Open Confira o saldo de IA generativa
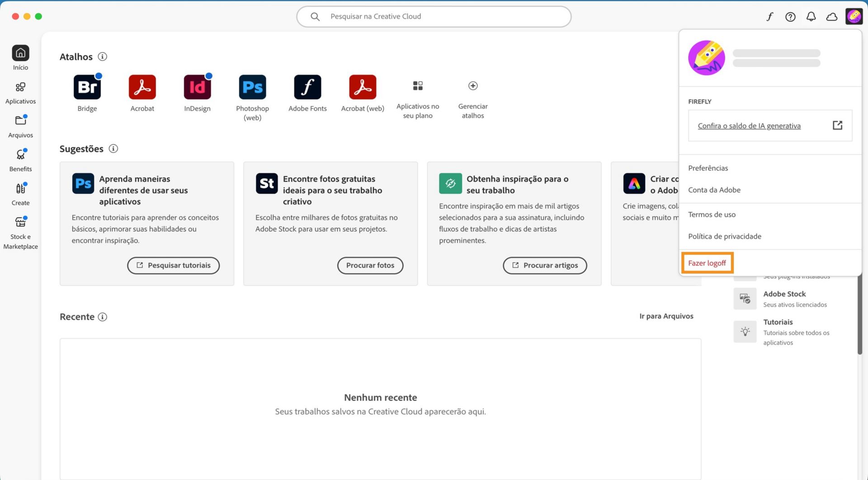The width and height of the screenshot is (868, 480). coord(749,125)
